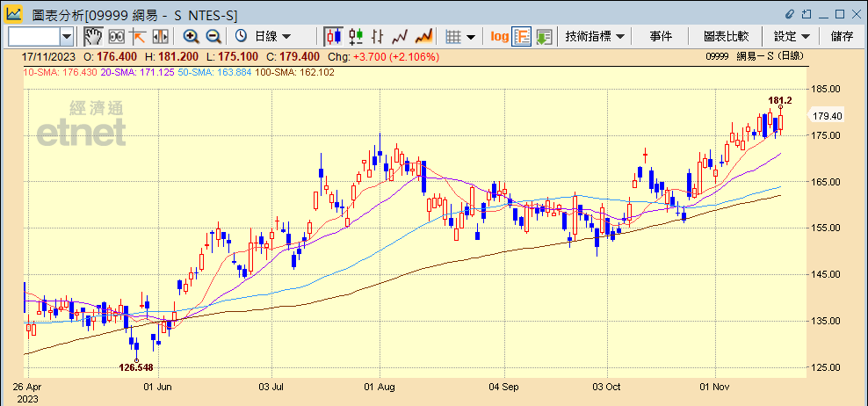
Task: Click the 事件 button
Action: [x=661, y=36]
